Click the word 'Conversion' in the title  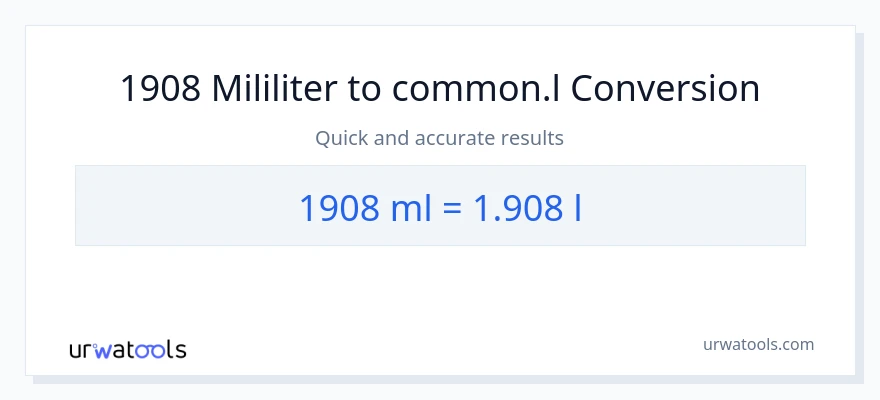click(x=665, y=89)
